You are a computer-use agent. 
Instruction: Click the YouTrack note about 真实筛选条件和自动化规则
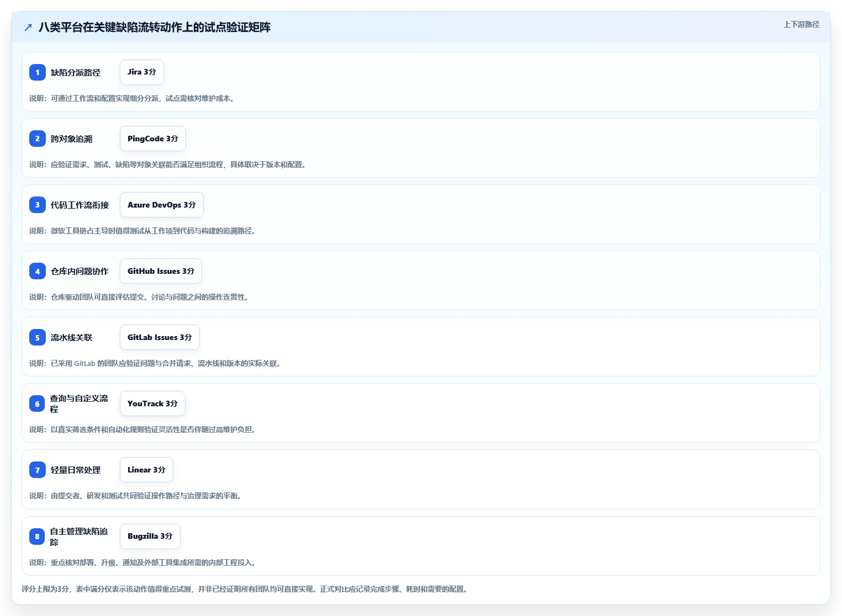coord(144,429)
